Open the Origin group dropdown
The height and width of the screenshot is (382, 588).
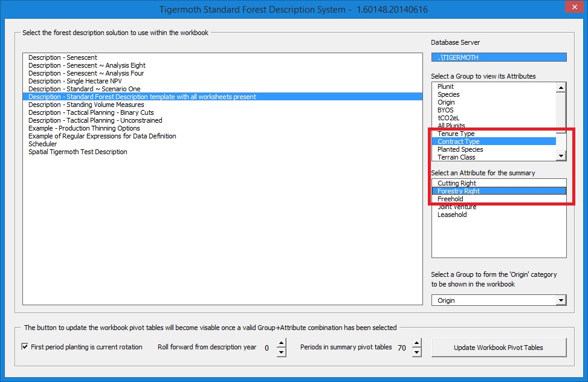coord(561,300)
